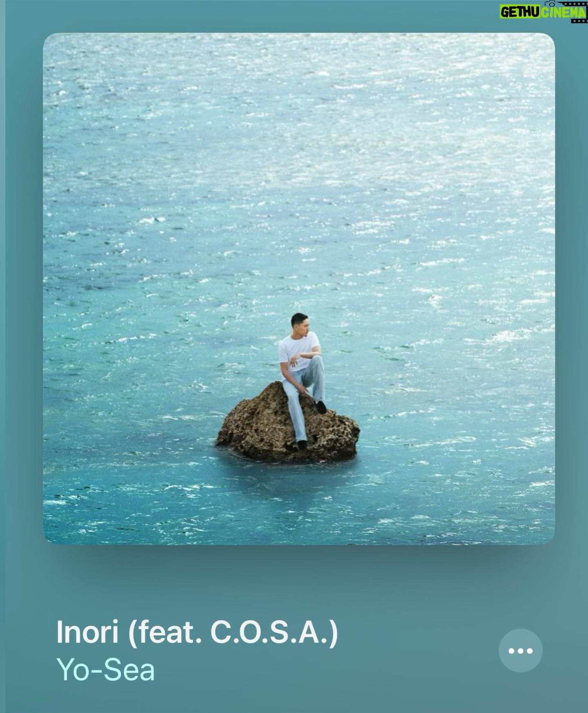Open the ocean album artwork
The image size is (588, 713).
pos(298,289)
